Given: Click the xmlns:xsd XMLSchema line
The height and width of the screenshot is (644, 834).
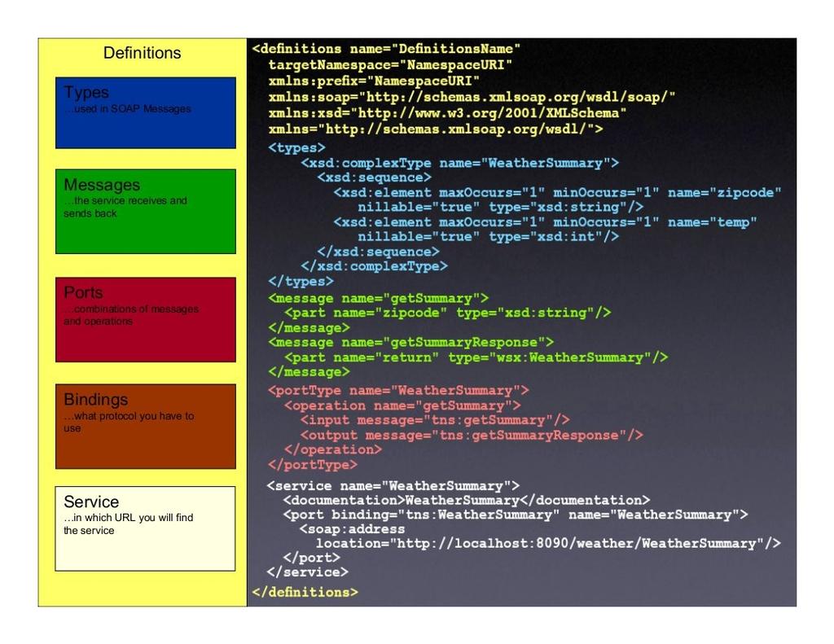Looking at the screenshot, I should pos(447,113).
